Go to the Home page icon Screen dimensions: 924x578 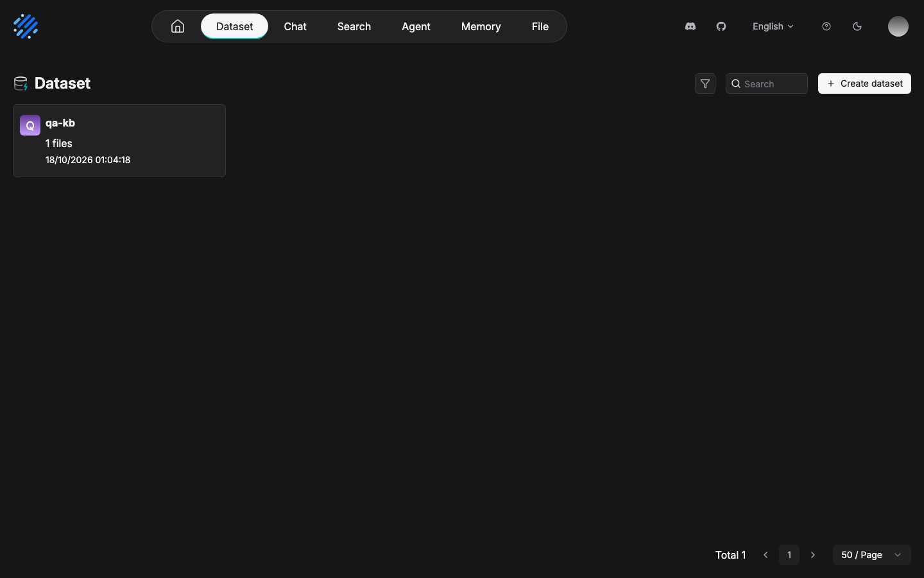(178, 26)
